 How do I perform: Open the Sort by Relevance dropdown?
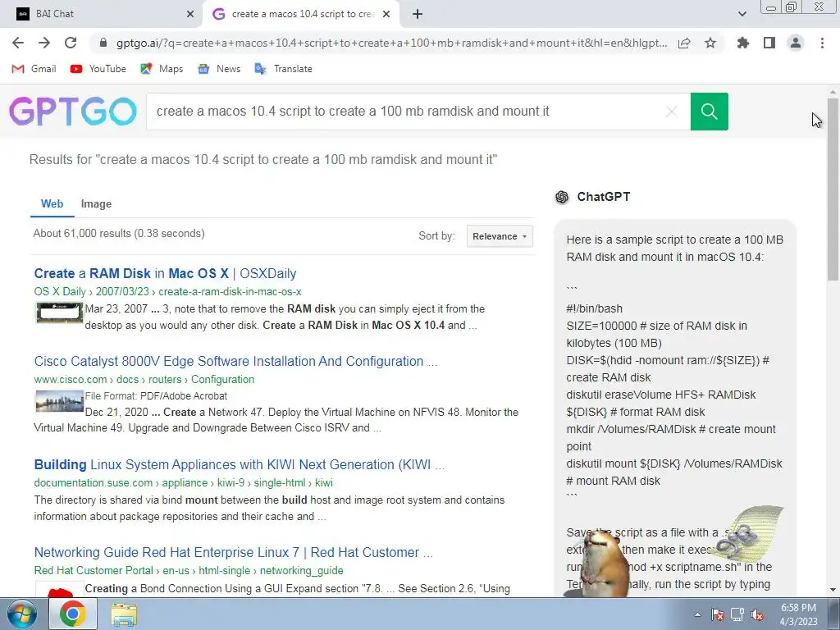[500, 236]
